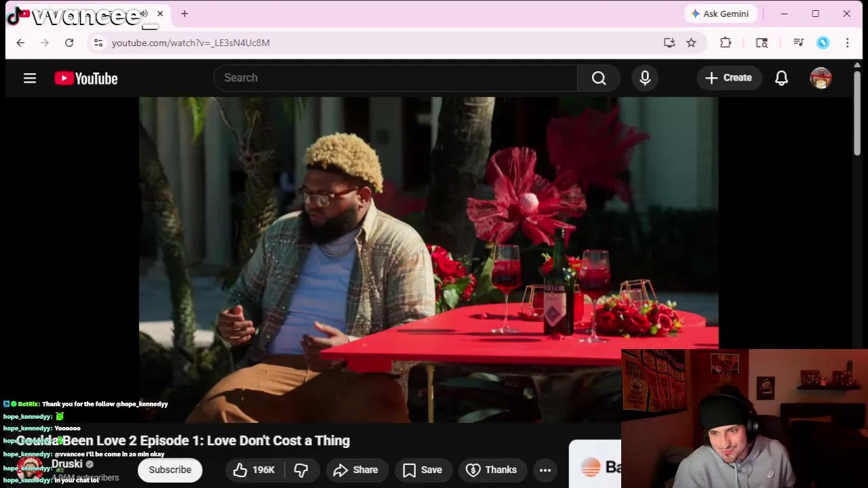Viewport: 868px width, 488px height.
Task: Click the video player to pause
Action: tap(429, 260)
